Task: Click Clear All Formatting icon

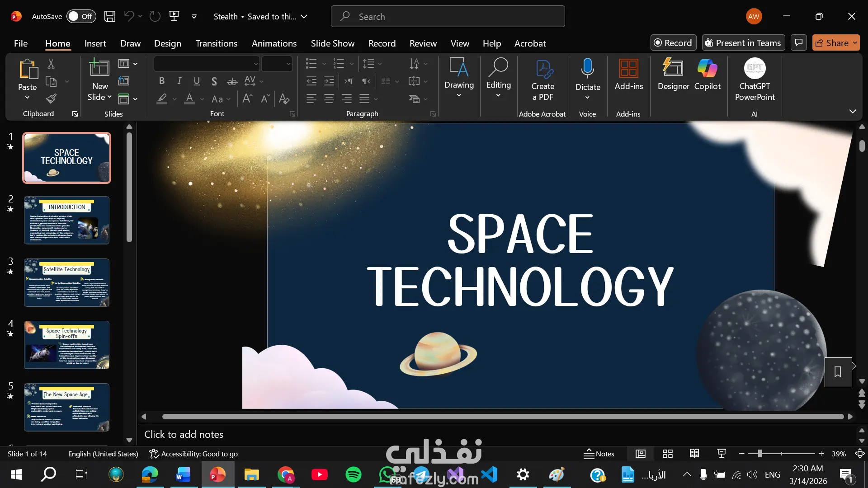Action: [x=284, y=99]
